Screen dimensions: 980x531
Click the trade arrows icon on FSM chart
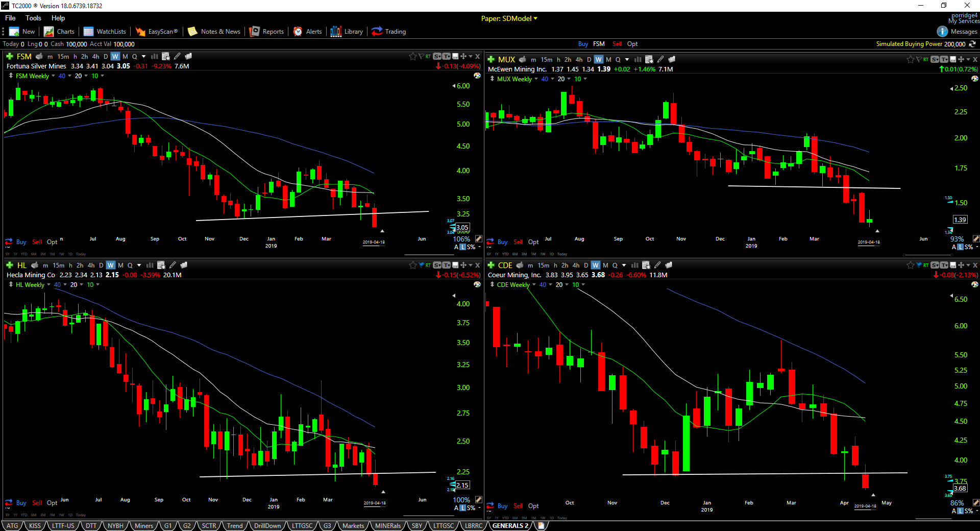[8, 242]
